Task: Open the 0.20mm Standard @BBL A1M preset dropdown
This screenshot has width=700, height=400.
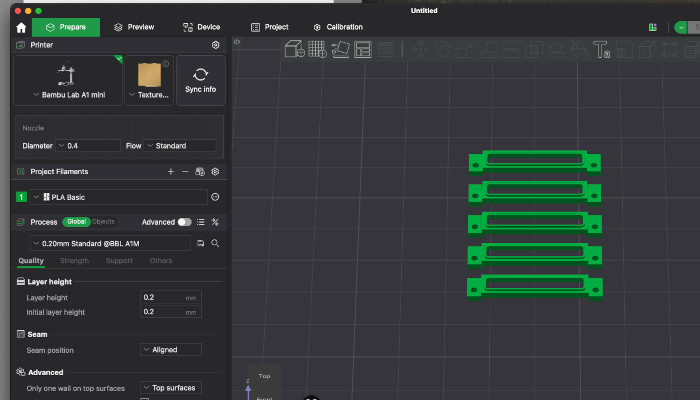Action: 110,243
